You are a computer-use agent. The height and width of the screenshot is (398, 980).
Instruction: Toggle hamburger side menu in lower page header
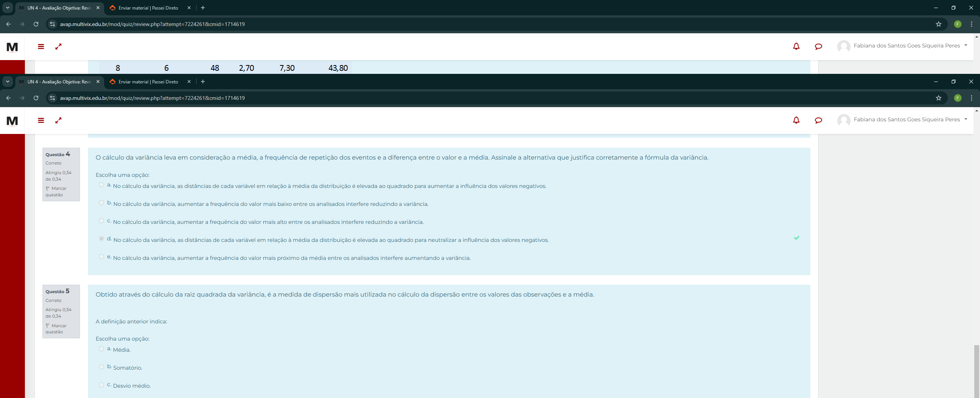[x=41, y=120]
